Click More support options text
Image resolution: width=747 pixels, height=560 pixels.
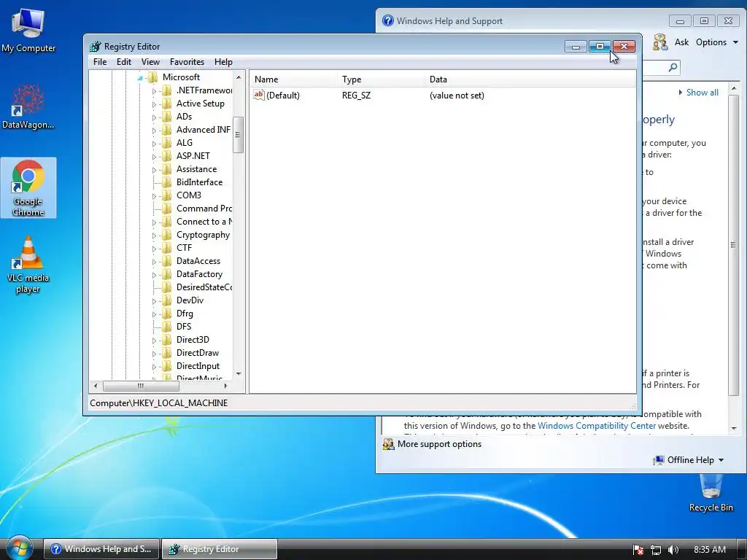[439, 444]
